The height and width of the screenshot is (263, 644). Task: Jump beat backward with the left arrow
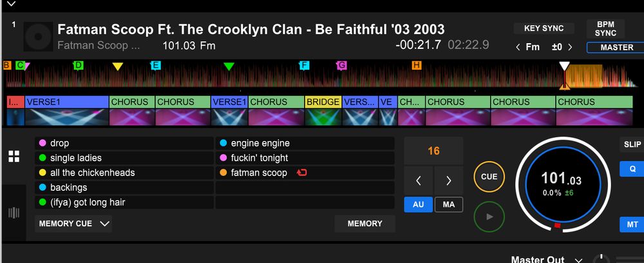coord(419,180)
